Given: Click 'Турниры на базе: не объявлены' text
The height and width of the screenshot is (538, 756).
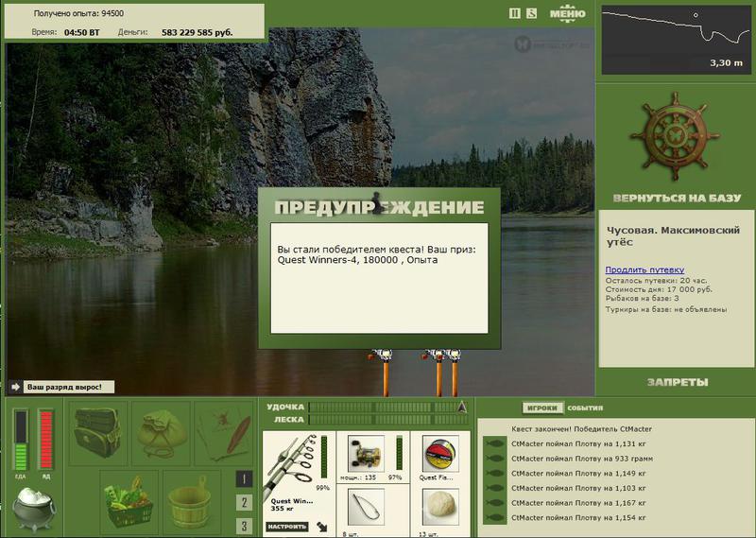Looking at the screenshot, I should click(x=666, y=309).
